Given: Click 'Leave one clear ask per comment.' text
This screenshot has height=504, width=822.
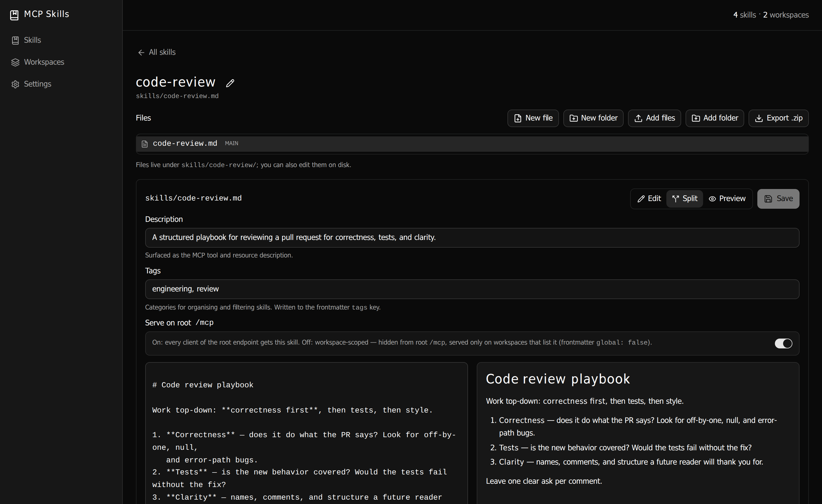Looking at the screenshot, I should 544,481.
